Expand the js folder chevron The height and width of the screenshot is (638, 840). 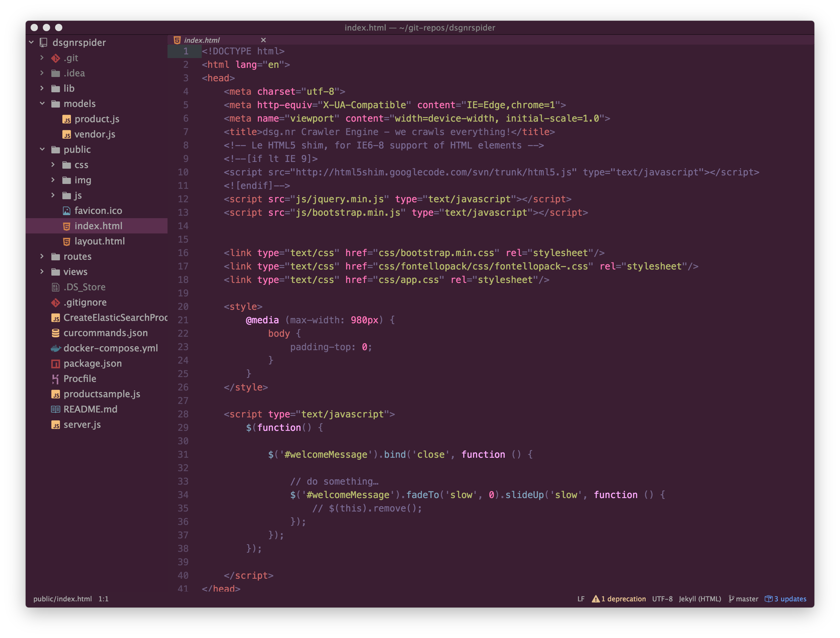click(x=53, y=195)
